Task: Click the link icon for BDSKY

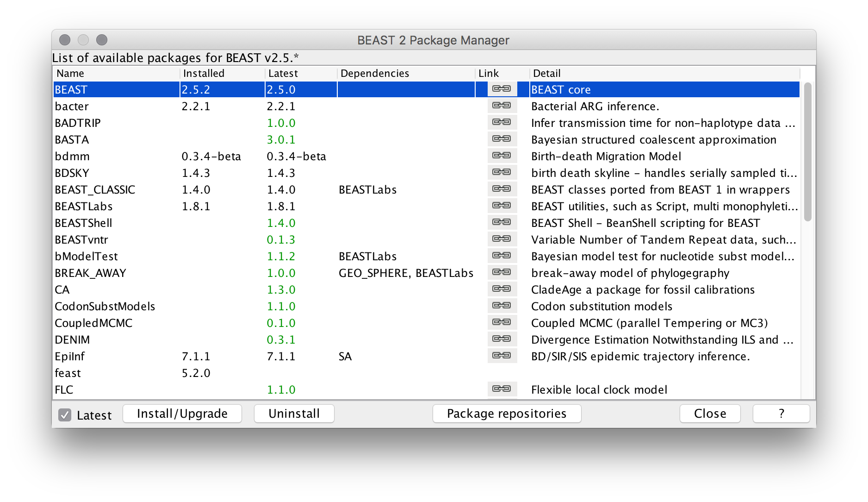Action: [502, 172]
